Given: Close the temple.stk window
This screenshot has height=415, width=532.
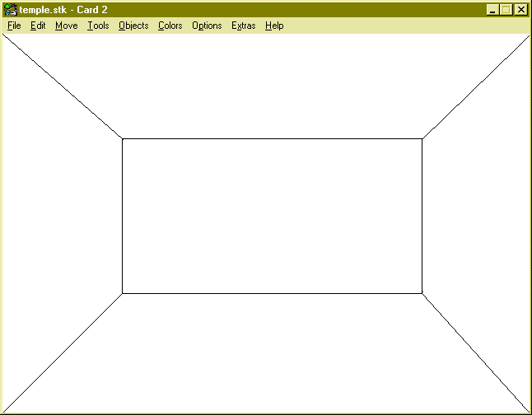Looking at the screenshot, I should point(520,10).
